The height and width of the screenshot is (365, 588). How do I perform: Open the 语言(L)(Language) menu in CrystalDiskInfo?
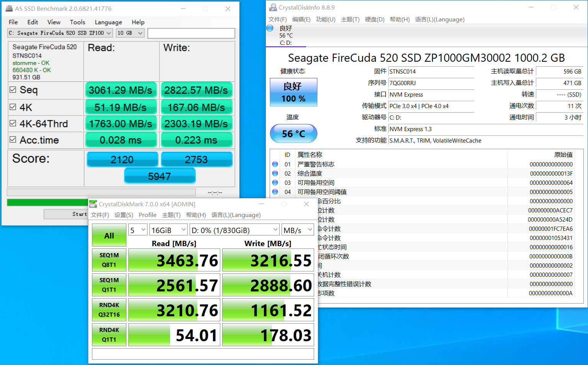coord(440,20)
